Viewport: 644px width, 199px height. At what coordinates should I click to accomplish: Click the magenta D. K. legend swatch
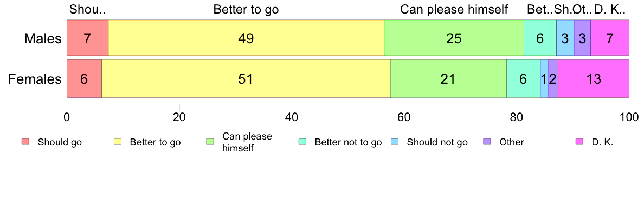point(579,142)
